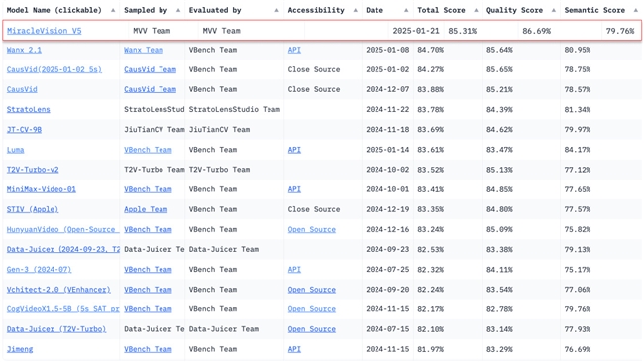Open the Open Source link for Vchitect-2.0

point(312,290)
